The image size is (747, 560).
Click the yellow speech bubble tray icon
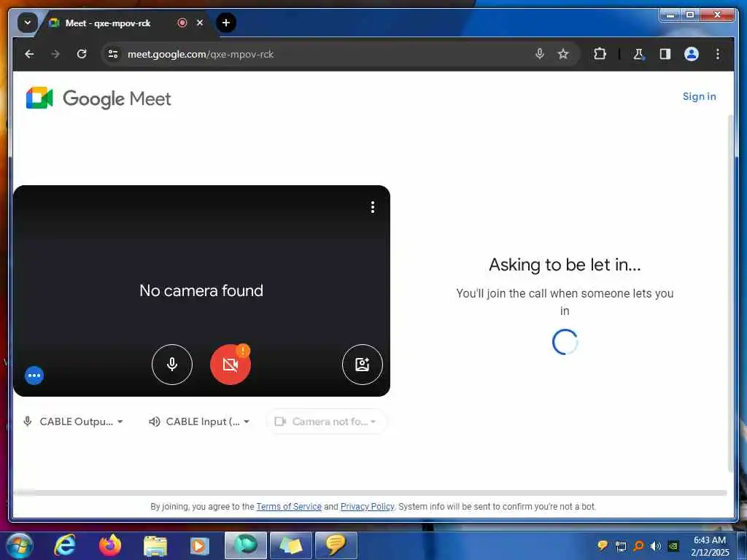pyautogui.click(x=603, y=545)
